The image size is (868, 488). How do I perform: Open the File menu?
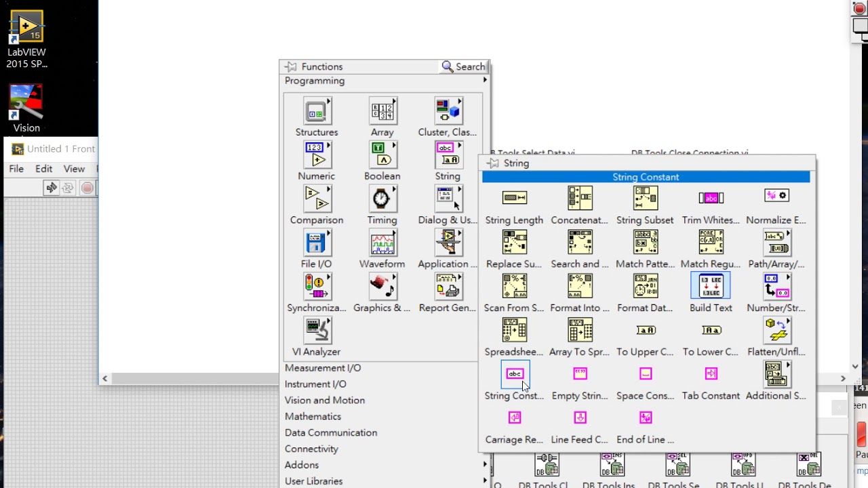[x=16, y=169]
